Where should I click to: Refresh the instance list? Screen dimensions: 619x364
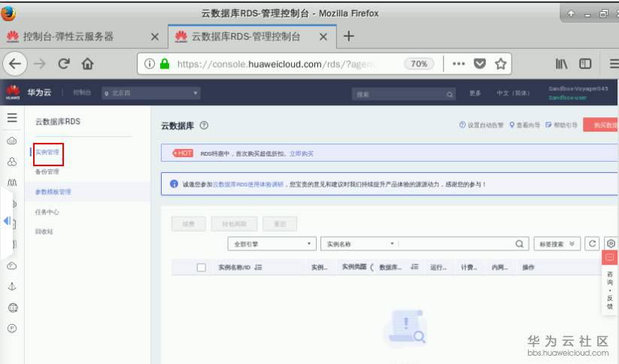[592, 244]
